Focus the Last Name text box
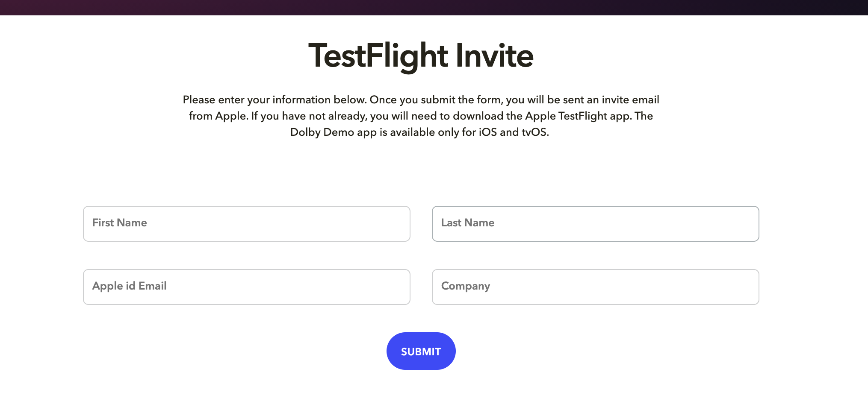 click(595, 224)
